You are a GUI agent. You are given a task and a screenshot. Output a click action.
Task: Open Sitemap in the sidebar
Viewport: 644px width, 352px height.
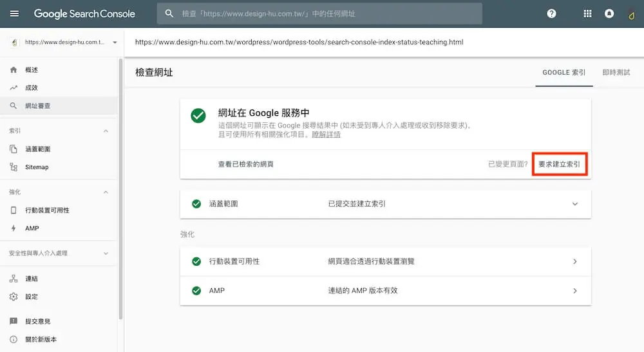[37, 167]
